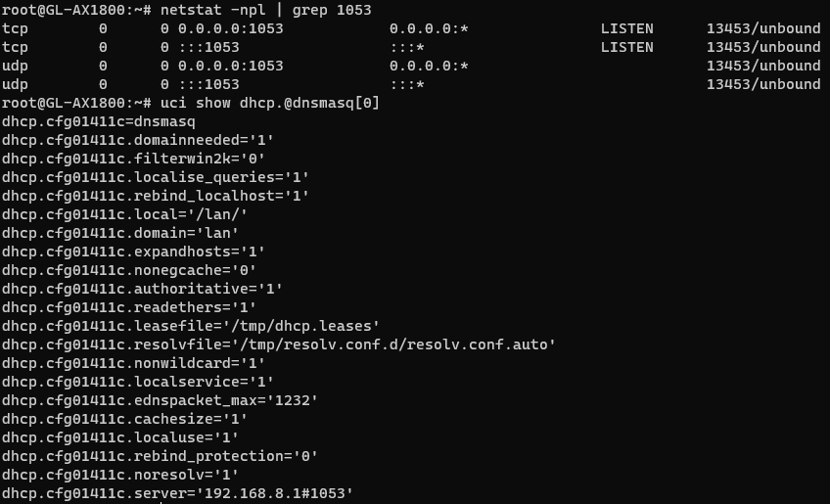The width and height of the screenshot is (830, 504).
Task: Click the filterwin2k='0' setting line
Action: [133, 159]
